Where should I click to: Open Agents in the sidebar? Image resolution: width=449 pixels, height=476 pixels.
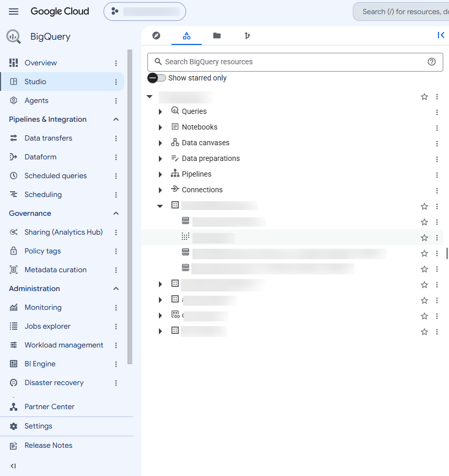[37, 100]
